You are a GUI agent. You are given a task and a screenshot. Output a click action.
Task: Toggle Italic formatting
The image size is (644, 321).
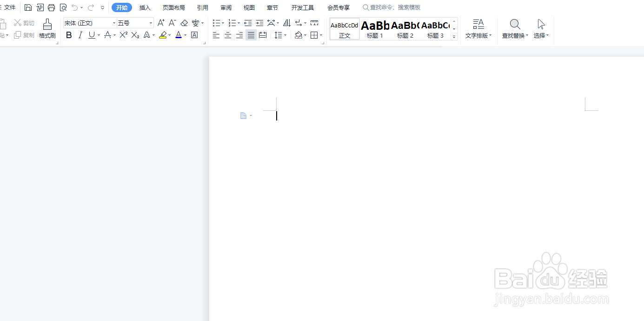coord(80,35)
